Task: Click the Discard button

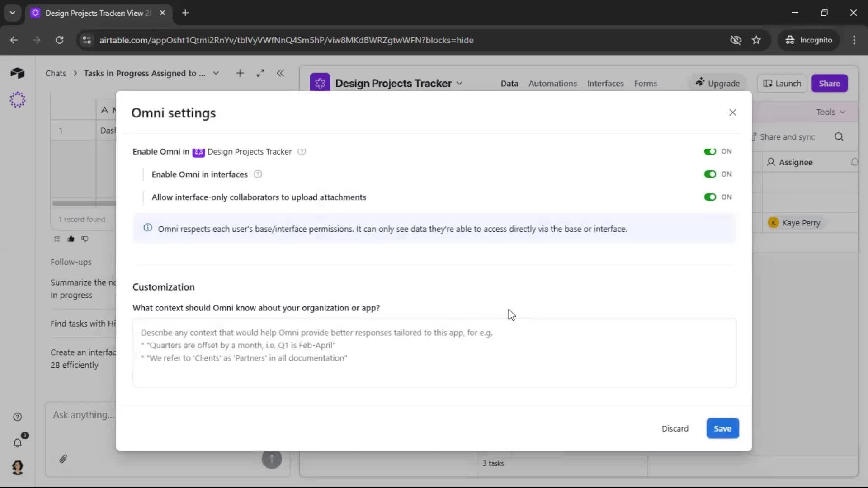Action: click(x=675, y=428)
